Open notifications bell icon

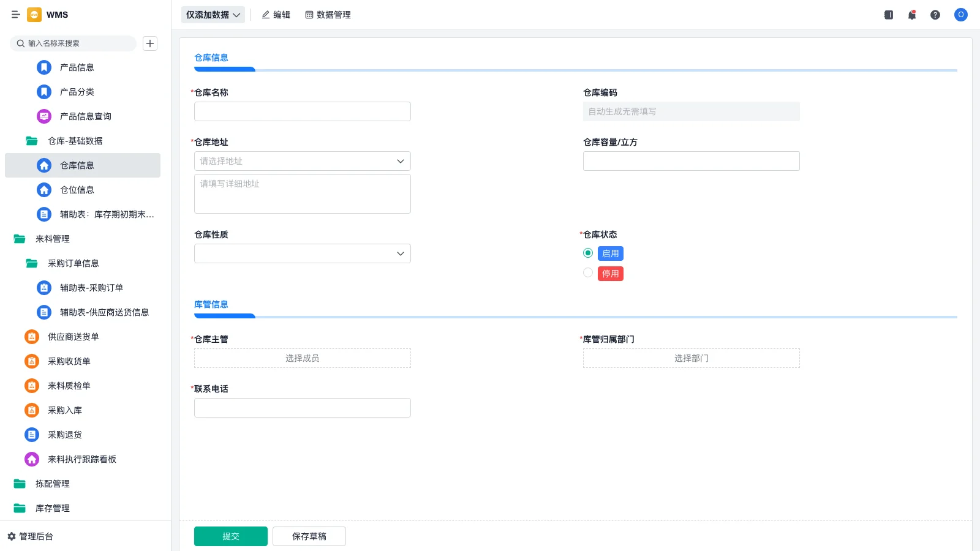[912, 15]
